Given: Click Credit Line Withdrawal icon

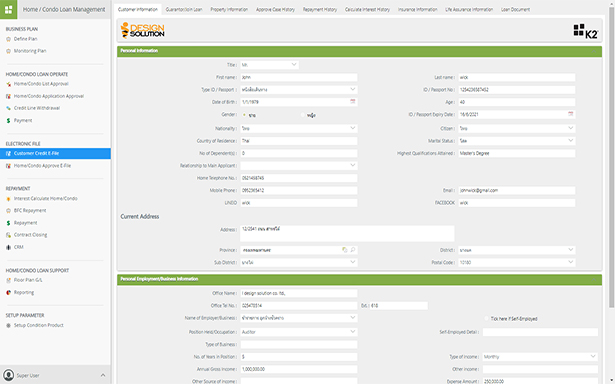Looking at the screenshot, I should pyautogui.click(x=8, y=108).
